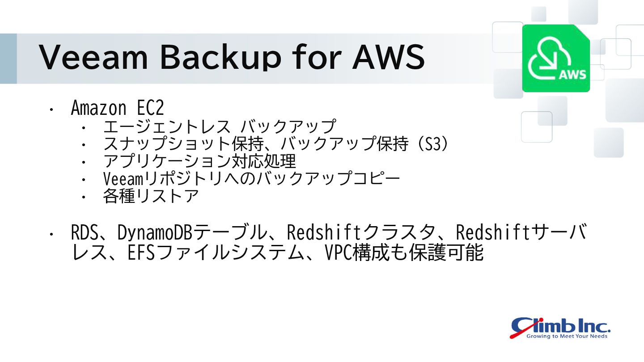Click the Amazon EC2 bullet heading
This screenshot has height=362, width=644.
click(117, 108)
